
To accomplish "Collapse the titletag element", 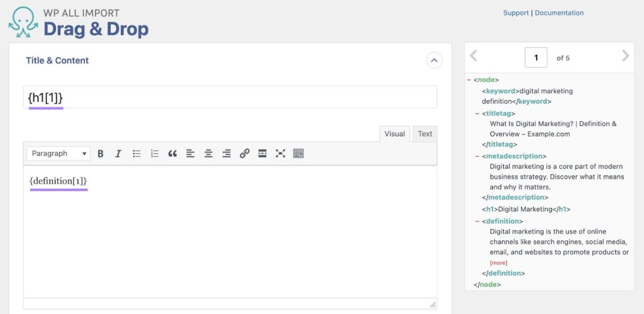I will 477,113.
